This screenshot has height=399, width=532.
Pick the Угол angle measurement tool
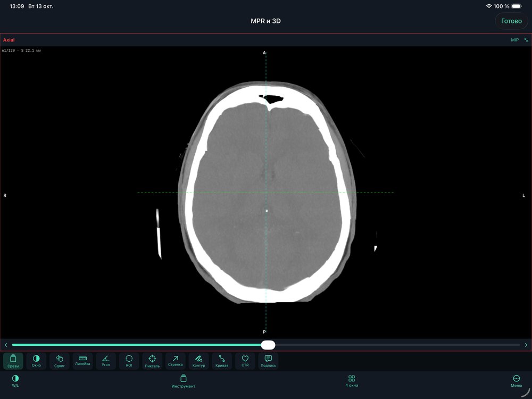coord(106,361)
